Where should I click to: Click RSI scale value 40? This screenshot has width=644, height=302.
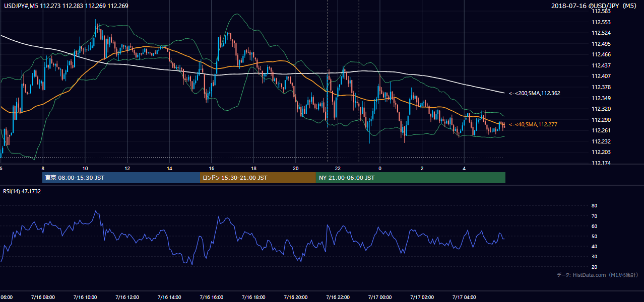[x=594, y=246]
